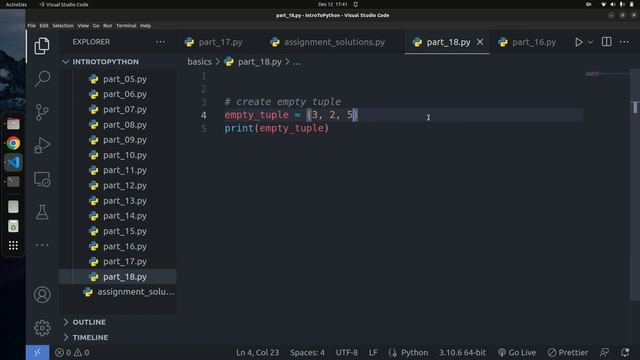Open the Go menu
This screenshot has height=360, width=640.
96,25
